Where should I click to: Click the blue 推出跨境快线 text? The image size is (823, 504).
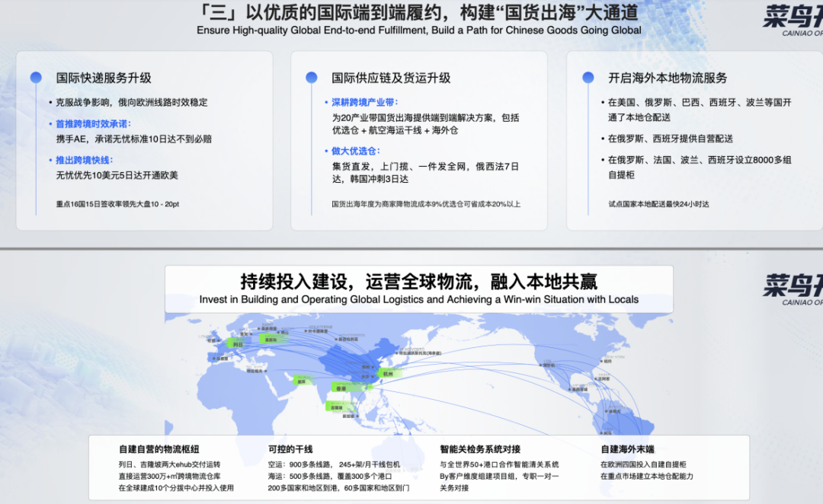pos(84,160)
